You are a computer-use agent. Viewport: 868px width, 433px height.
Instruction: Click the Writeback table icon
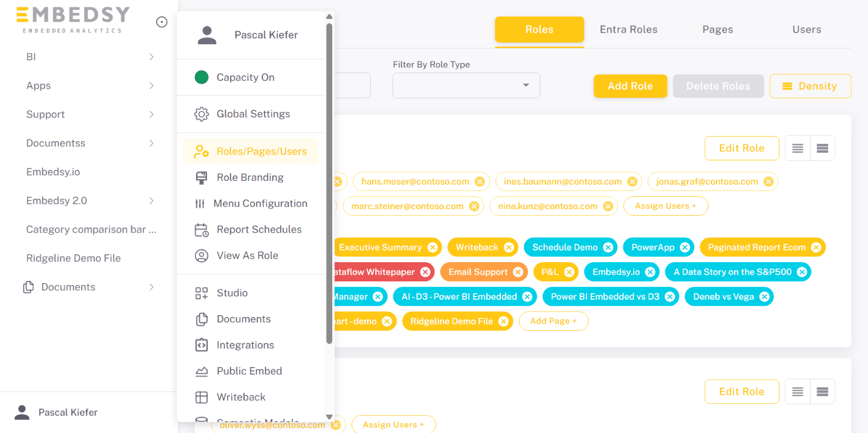(201, 397)
